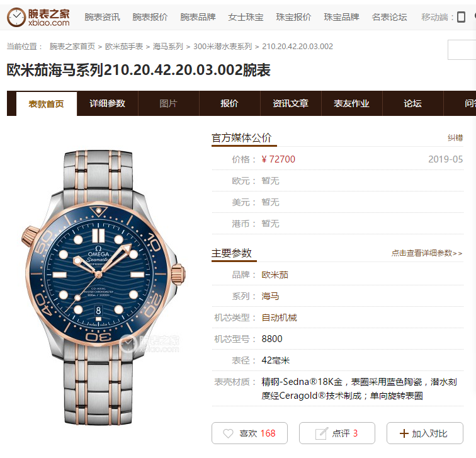Viewport: 476px width, 458px height.
Task: Click the 300米潜水表系列 breadcrumb link
Action: click(x=222, y=47)
